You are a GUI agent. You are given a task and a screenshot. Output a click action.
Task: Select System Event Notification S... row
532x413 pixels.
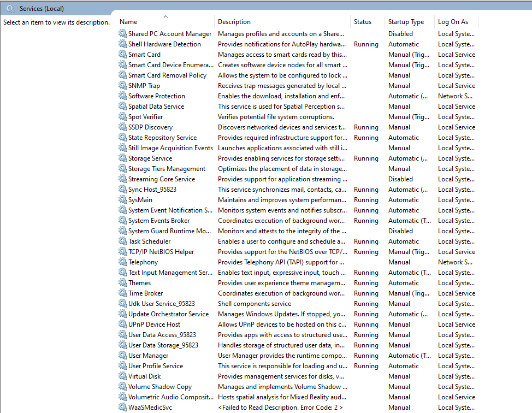[x=297, y=210]
